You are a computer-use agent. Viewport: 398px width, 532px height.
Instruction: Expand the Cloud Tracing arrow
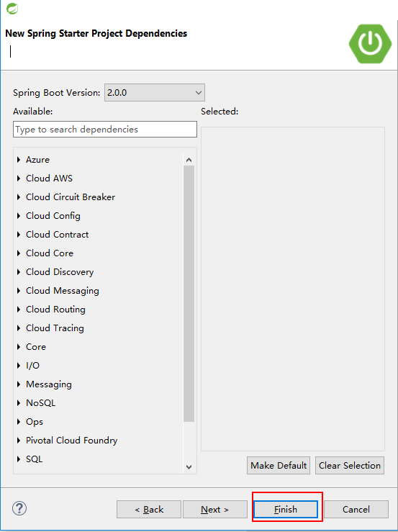tap(19, 328)
